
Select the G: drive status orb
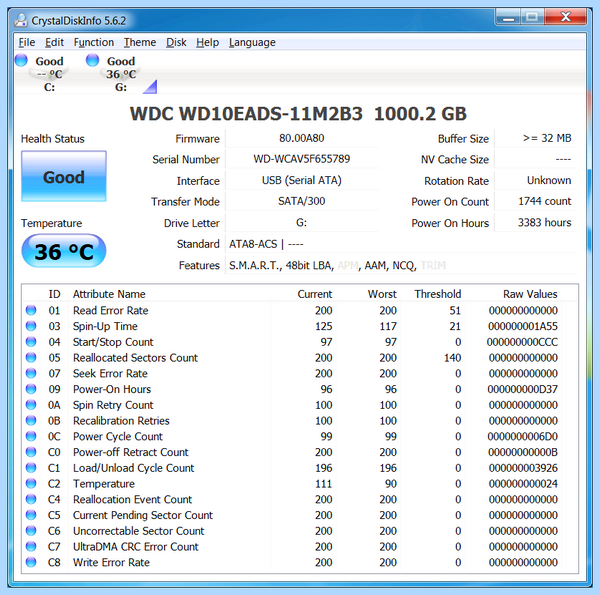(x=92, y=60)
